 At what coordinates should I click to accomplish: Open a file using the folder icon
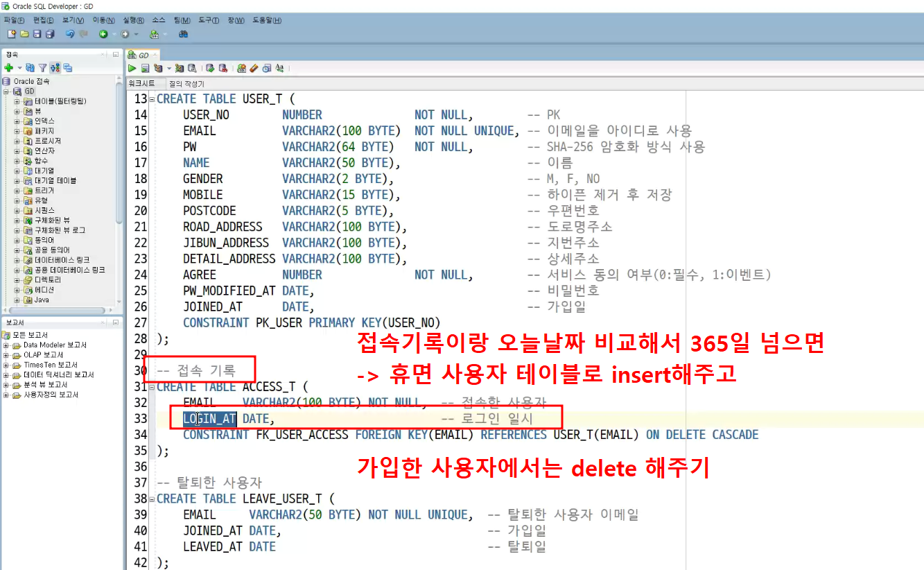click(x=25, y=34)
